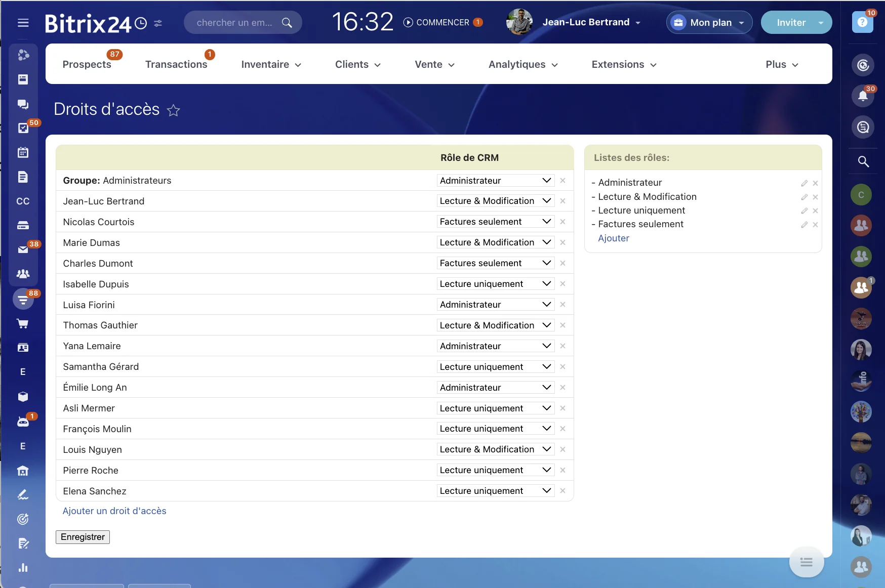Open the Calendar icon in left sidebar

23,152
